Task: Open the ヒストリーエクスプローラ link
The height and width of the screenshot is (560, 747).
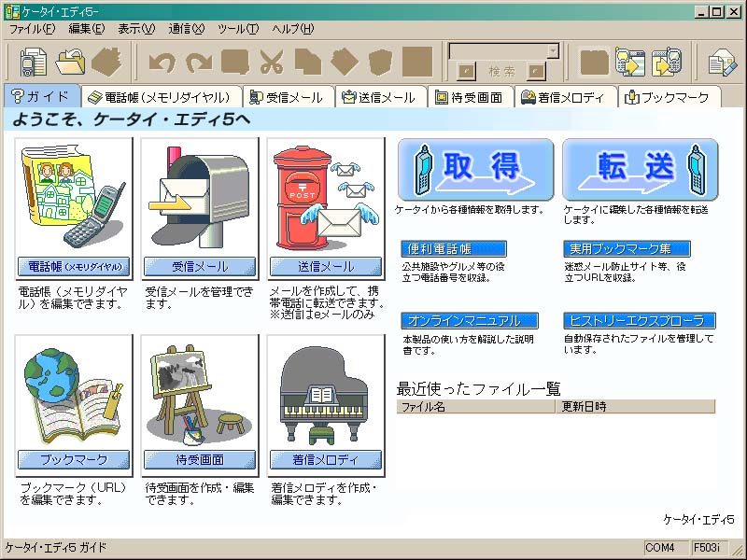Action: point(640,320)
